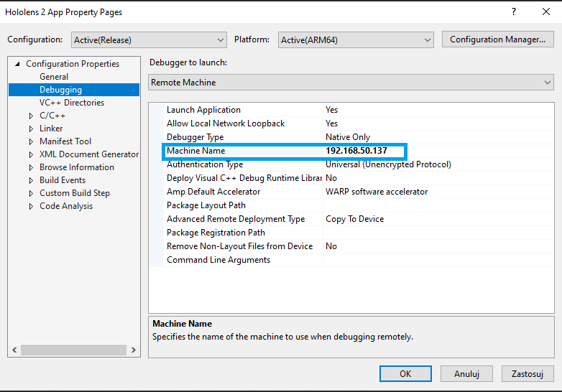Click the empty Package Layout Path value field
The height and width of the screenshot is (392, 562).
pos(438,205)
